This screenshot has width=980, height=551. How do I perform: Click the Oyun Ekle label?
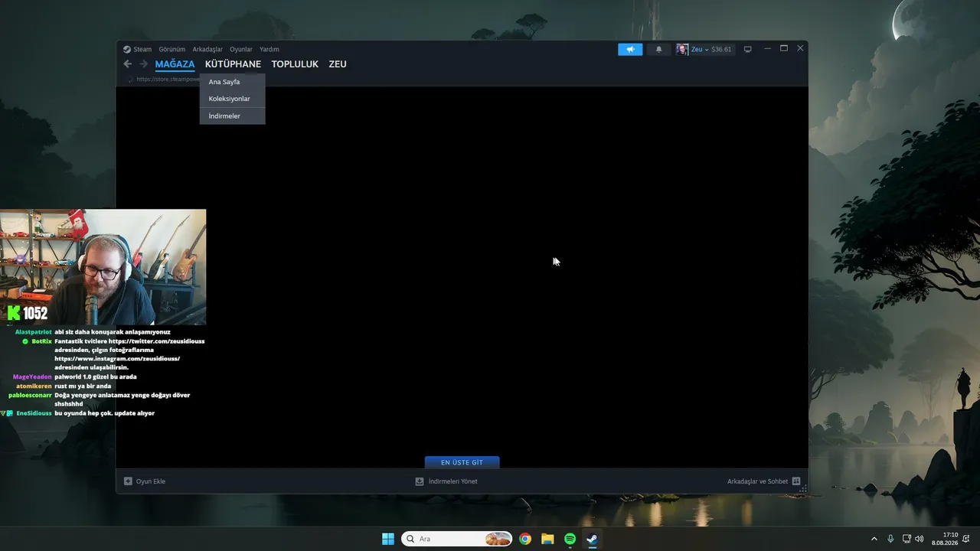coord(151,481)
